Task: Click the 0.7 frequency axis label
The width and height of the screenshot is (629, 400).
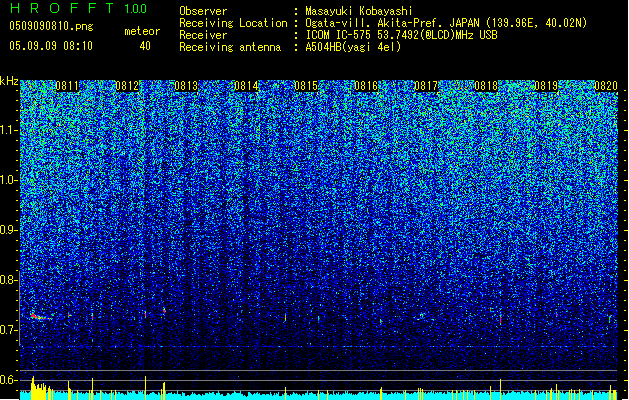Action: [9, 330]
